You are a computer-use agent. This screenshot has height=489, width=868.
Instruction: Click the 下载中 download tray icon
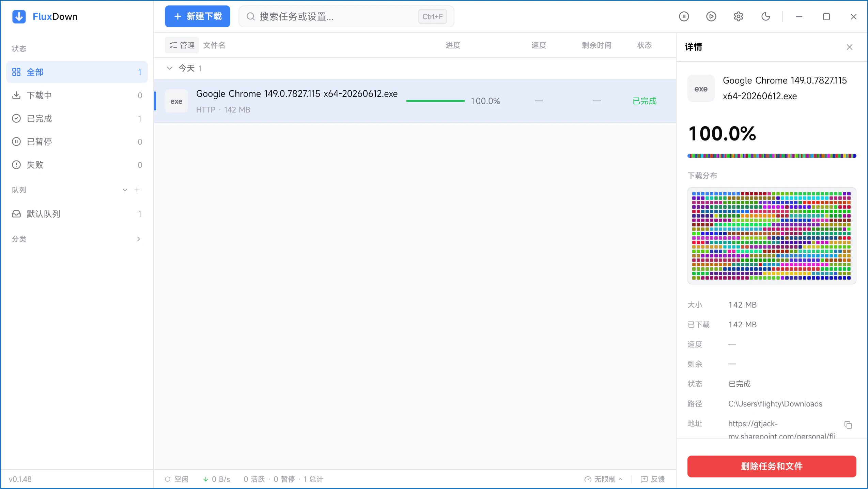(x=16, y=95)
